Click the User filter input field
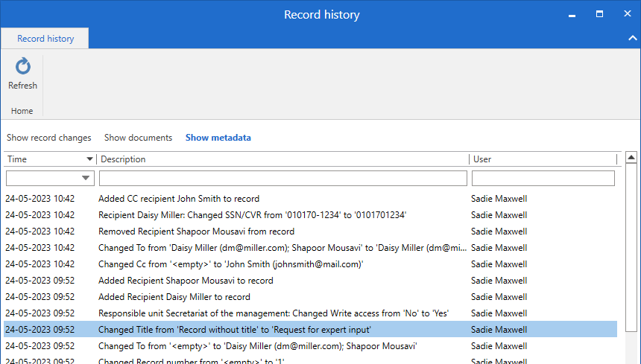The height and width of the screenshot is (364, 641). coord(543,179)
